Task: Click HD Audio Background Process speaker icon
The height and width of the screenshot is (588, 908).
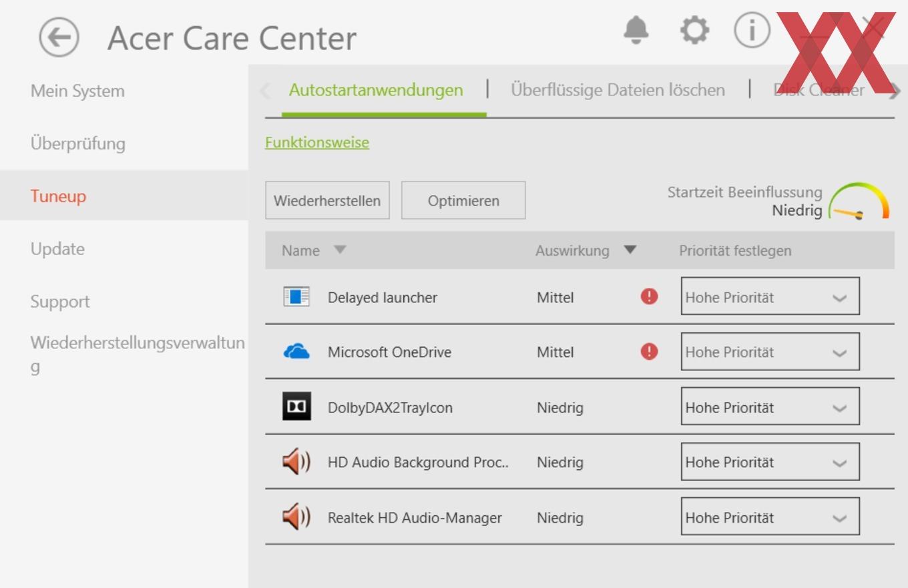Action: (296, 462)
